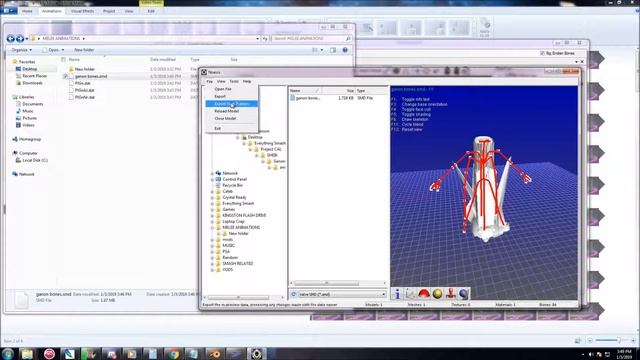
Task: Choose Exit from the File menu
Action: [x=231, y=129]
